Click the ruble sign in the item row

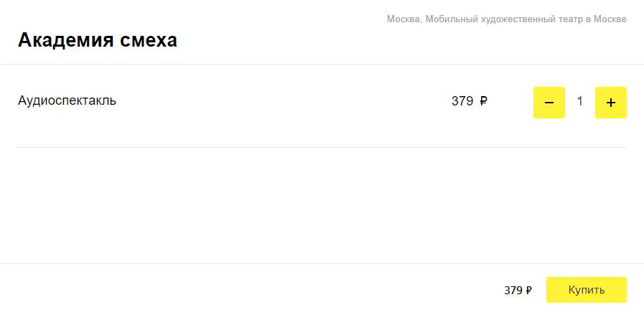[483, 101]
